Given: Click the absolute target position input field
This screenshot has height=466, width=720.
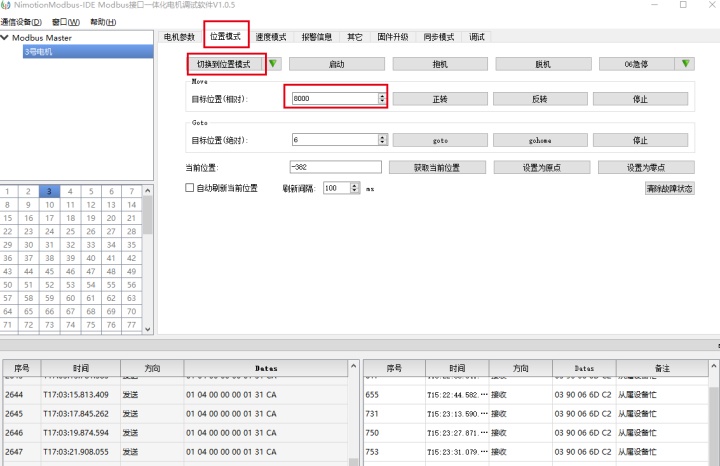Looking at the screenshot, I should 335,140.
